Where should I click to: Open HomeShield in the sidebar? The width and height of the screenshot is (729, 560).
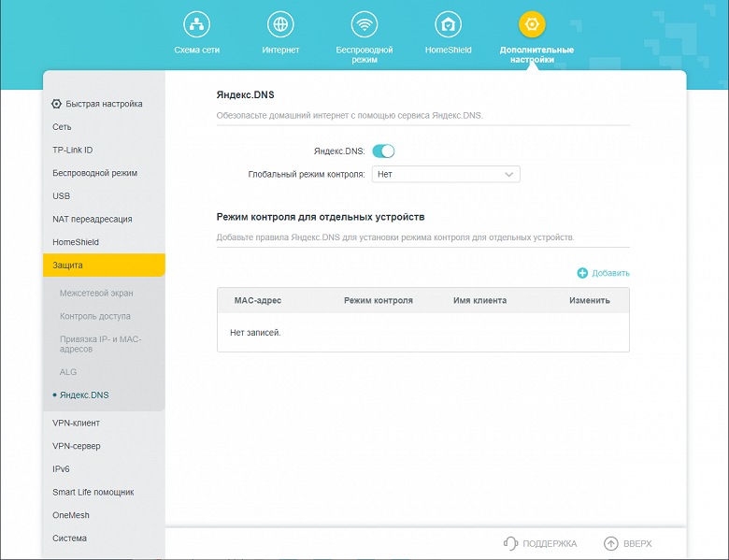(76, 242)
